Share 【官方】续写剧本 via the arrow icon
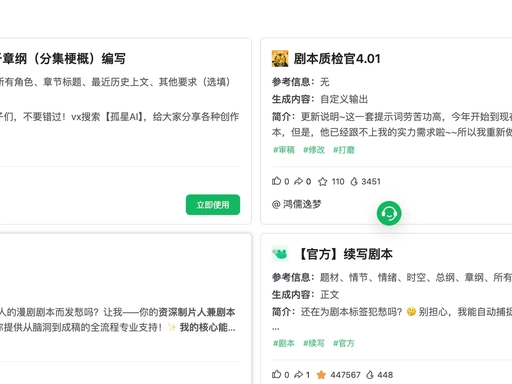 coord(298,375)
